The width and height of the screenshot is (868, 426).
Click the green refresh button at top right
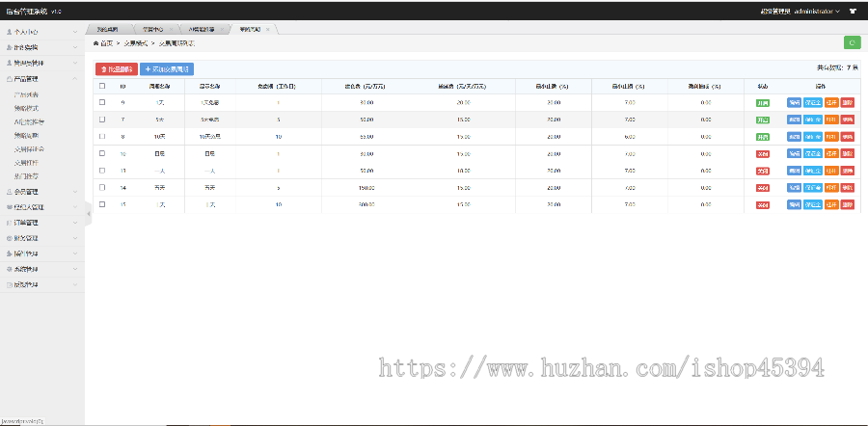pos(852,42)
